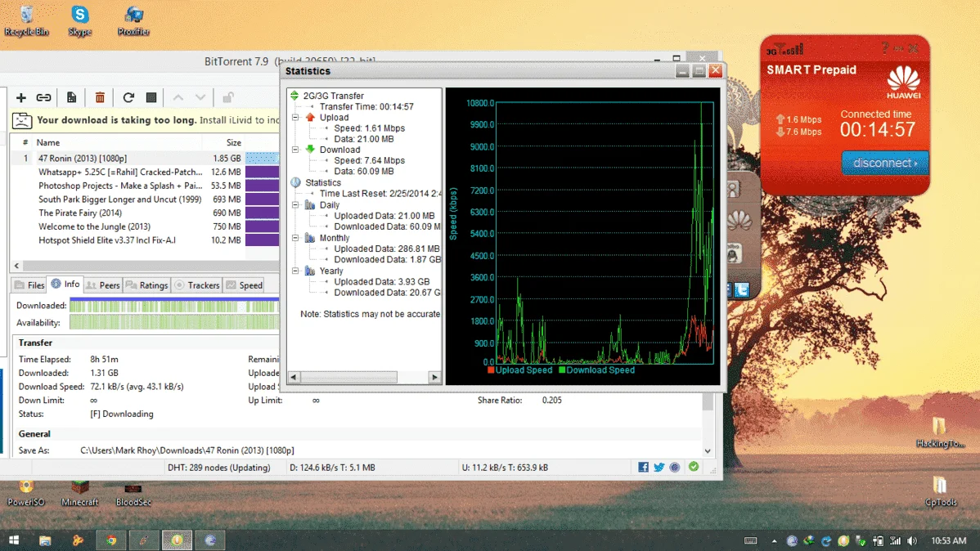Select Hotspot Shield Elite v3.37 torrent
The width and height of the screenshot is (980, 551).
coord(145,240)
